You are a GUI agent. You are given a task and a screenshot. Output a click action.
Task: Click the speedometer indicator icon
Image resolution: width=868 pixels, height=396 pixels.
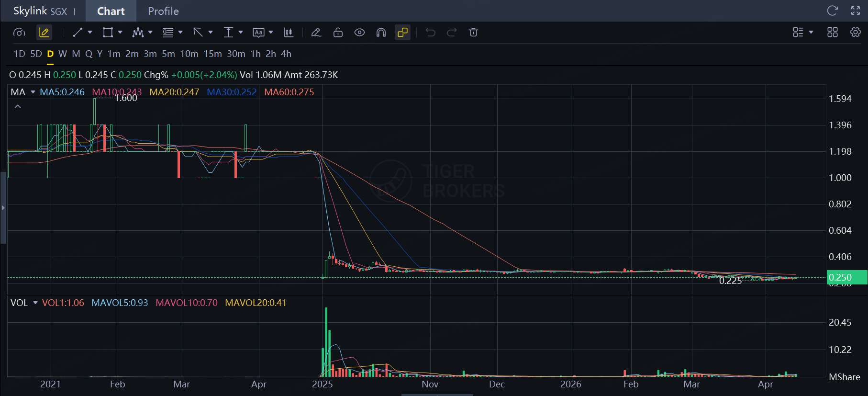pos(19,33)
